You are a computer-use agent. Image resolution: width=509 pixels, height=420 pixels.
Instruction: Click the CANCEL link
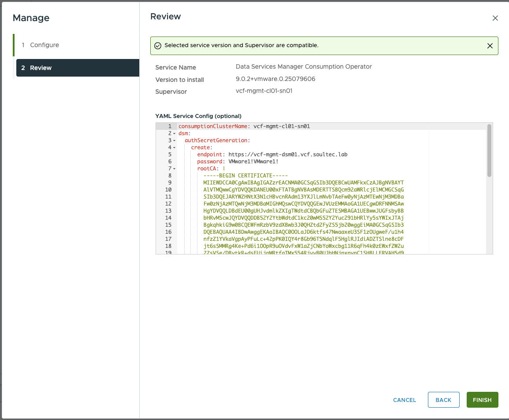click(x=404, y=400)
